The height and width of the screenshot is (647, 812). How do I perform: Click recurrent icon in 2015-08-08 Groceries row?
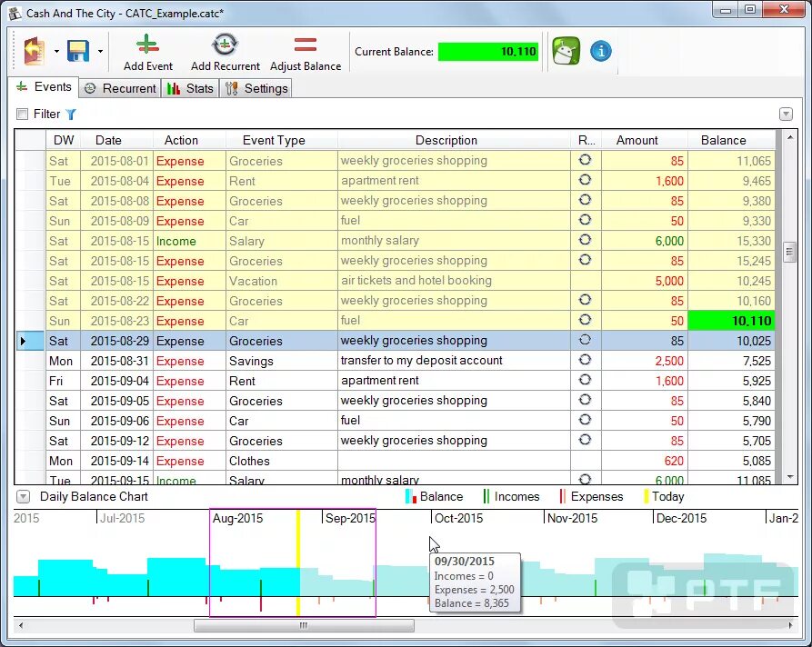[586, 200]
